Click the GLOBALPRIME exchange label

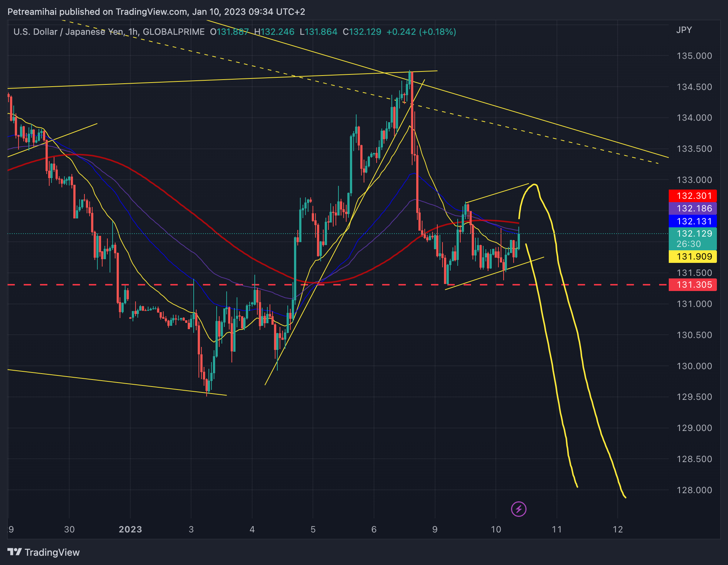click(174, 32)
